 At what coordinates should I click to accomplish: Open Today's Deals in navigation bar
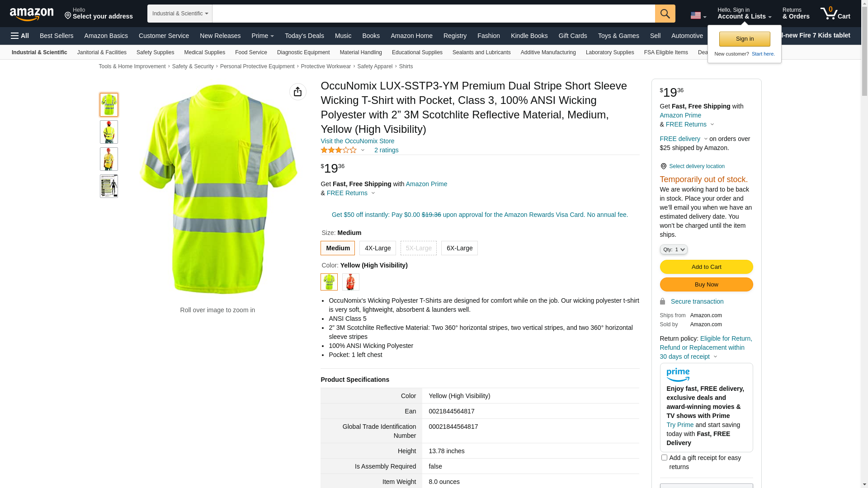click(304, 36)
